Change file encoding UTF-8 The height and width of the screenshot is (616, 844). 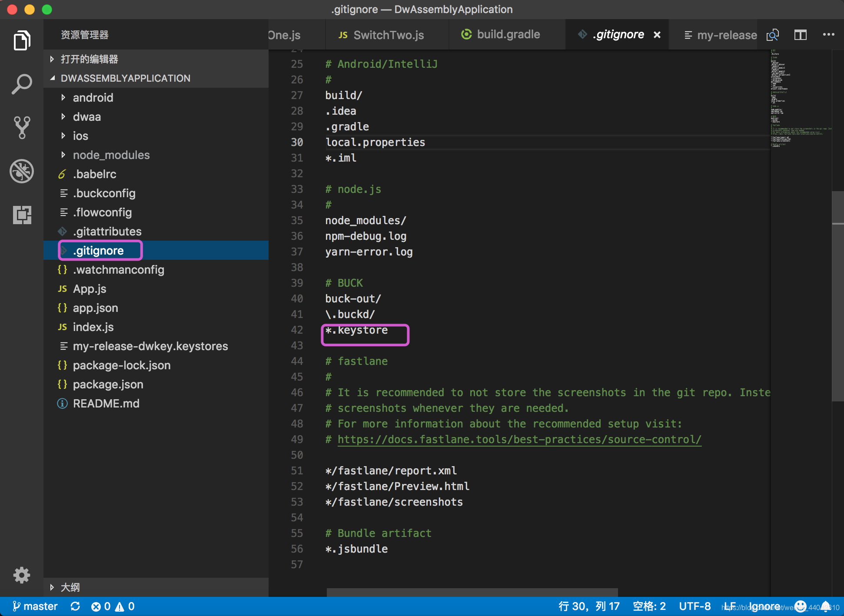[695, 606]
